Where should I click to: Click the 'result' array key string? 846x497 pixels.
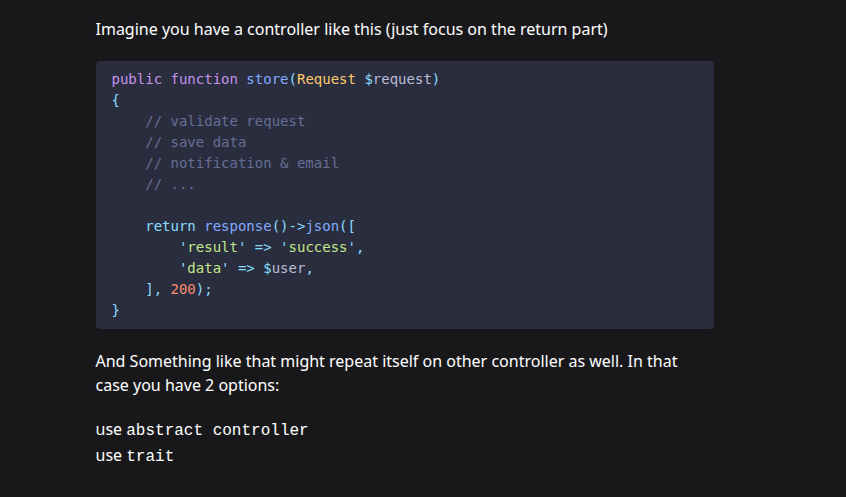tap(213, 247)
